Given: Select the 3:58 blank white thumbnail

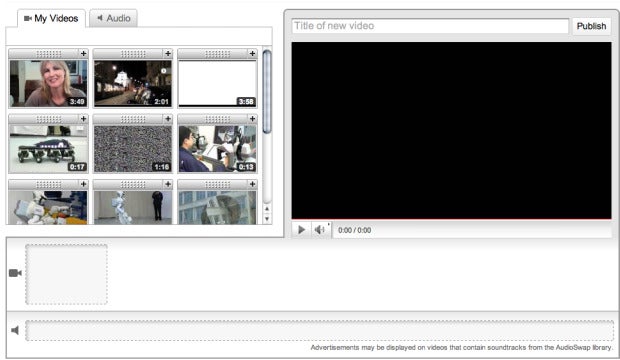Looking at the screenshot, I should [x=217, y=83].
